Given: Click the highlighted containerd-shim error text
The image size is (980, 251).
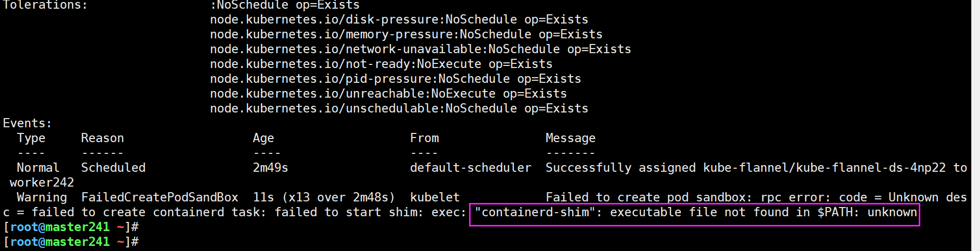Looking at the screenshot, I should (x=694, y=213).
